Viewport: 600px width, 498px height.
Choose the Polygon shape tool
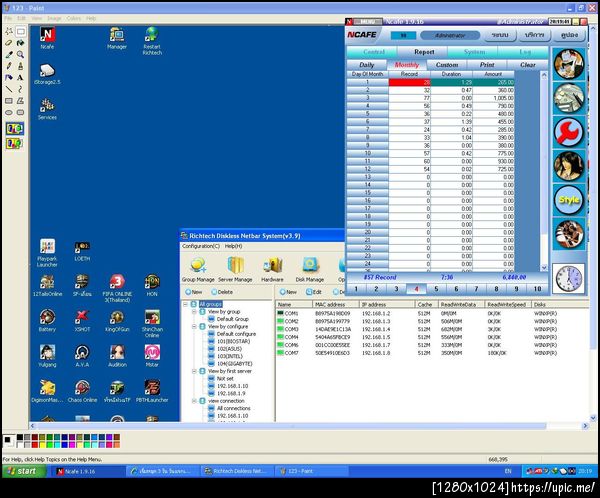point(21,101)
